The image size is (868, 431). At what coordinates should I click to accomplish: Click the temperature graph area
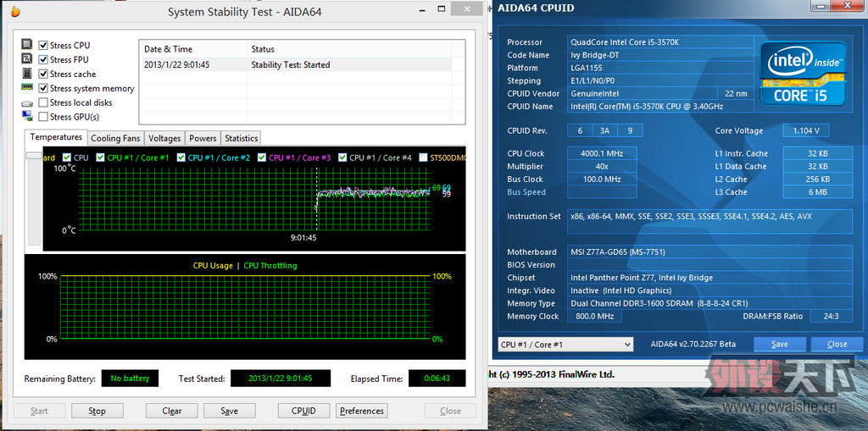(253, 199)
